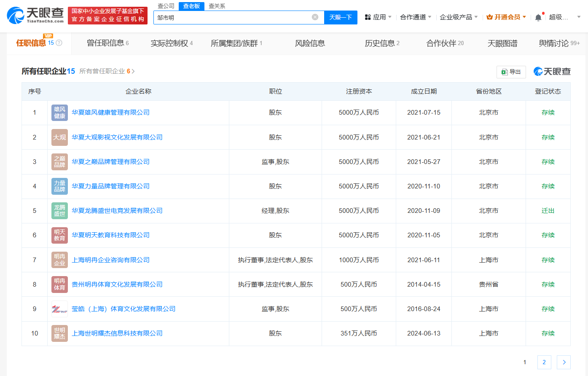Open notifications via the bell icon
Screen dimensions: 588x376
pyautogui.click(x=538, y=17)
